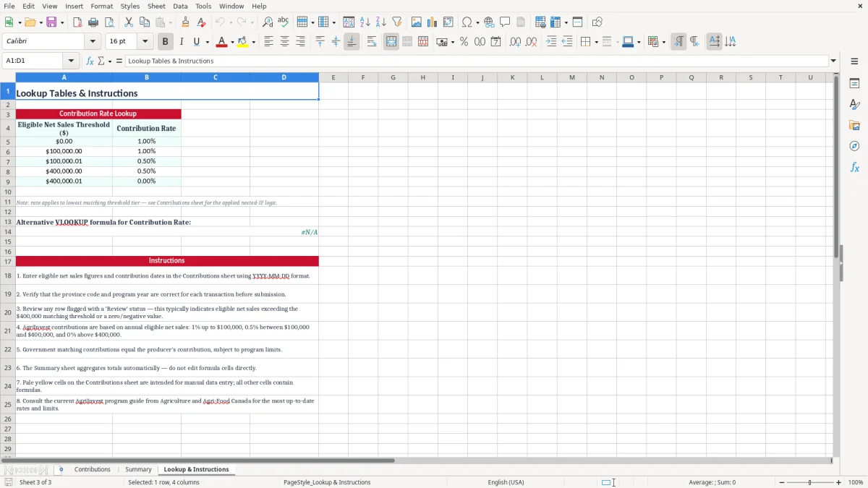Sort ascending A to Z

pyautogui.click(x=365, y=22)
